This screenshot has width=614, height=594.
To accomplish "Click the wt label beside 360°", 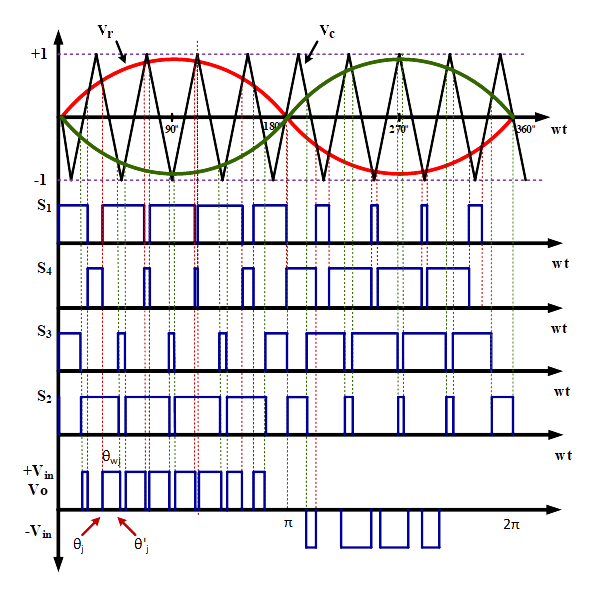I will pyautogui.click(x=559, y=130).
